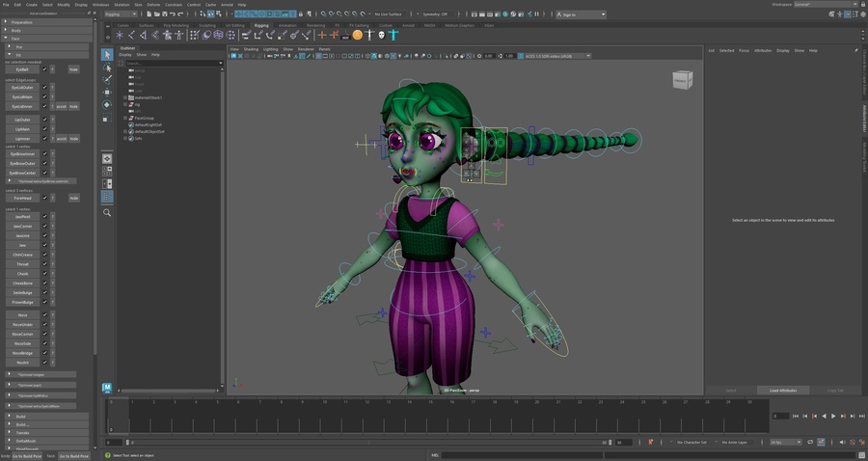Toggle the Nostril checkbox
This screenshot has height=461, width=868.
(44, 362)
